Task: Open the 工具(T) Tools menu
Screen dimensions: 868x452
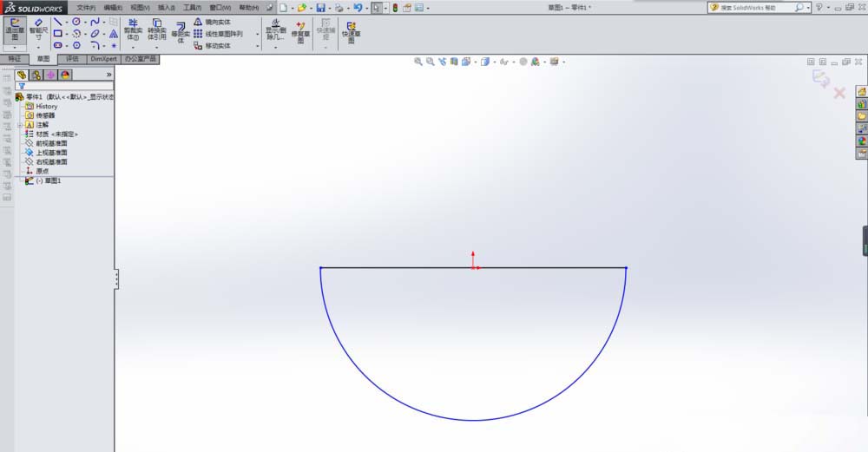Action: (x=192, y=8)
